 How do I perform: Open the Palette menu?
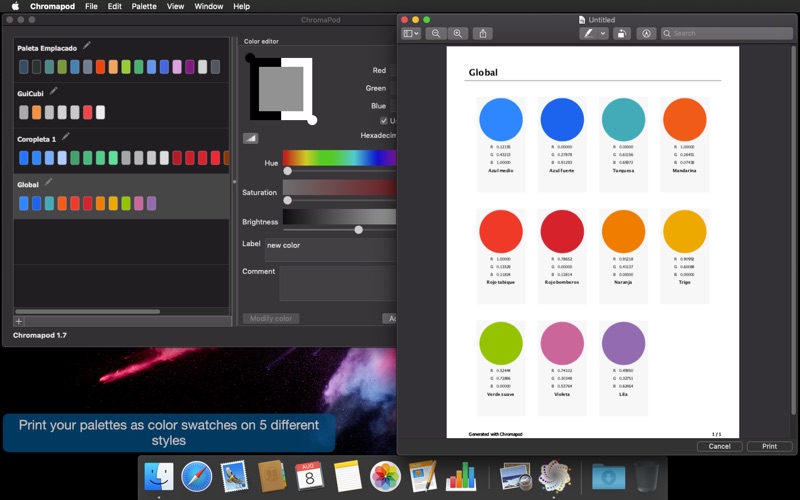click(x=144, y=6)
